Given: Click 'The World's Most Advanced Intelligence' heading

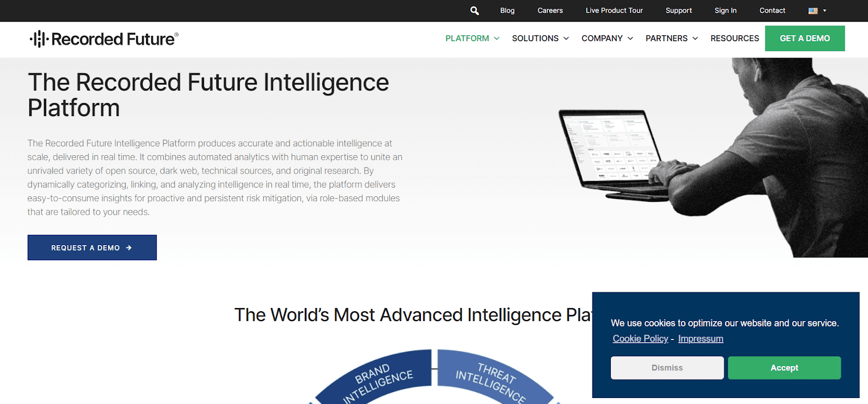Looking at the screenshot, I should [412, 315].
